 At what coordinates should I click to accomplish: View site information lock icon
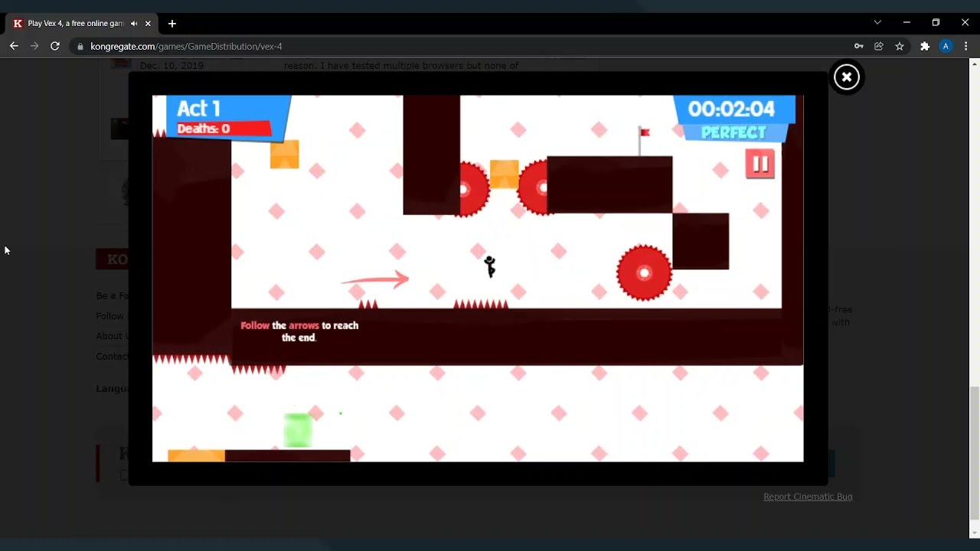pyautogui.click(x=80, y=47)
